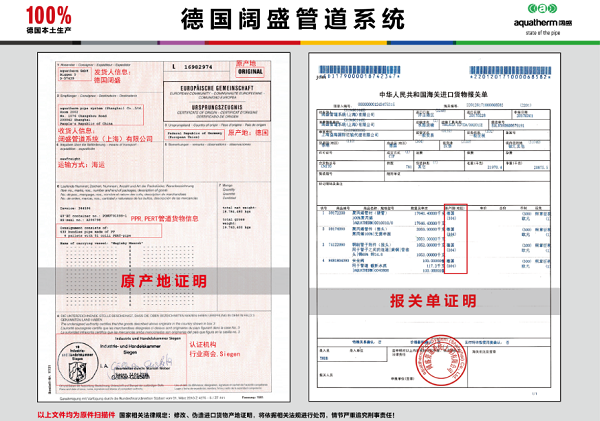Click the "运输方式:海运" annotation

[81, 165]
